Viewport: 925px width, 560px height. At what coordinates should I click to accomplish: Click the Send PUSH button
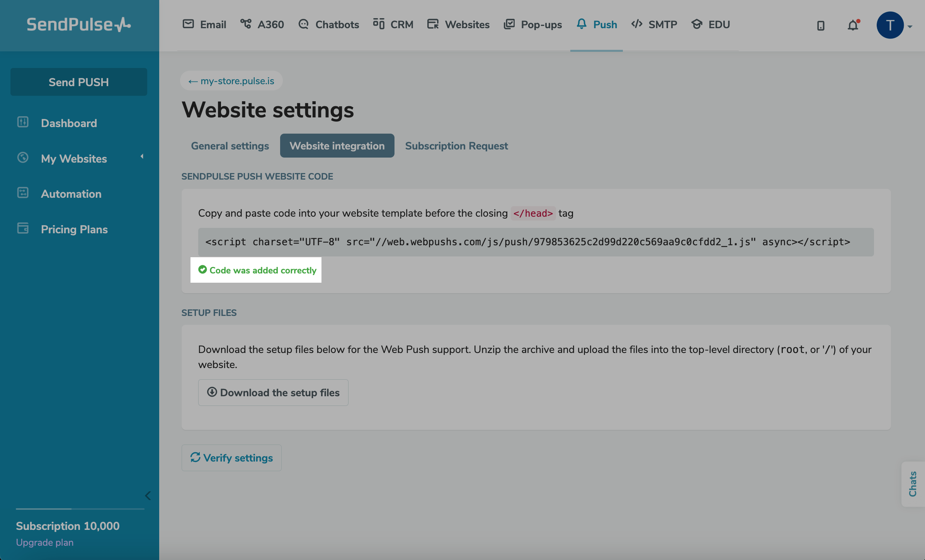click(78, 82)
